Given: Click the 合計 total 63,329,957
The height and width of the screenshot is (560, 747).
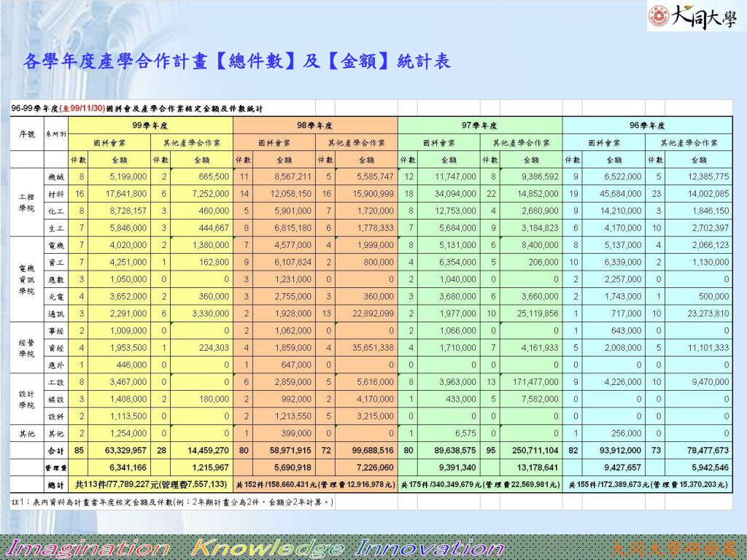Looking at the screenshot, I should (x=125, y=451).
